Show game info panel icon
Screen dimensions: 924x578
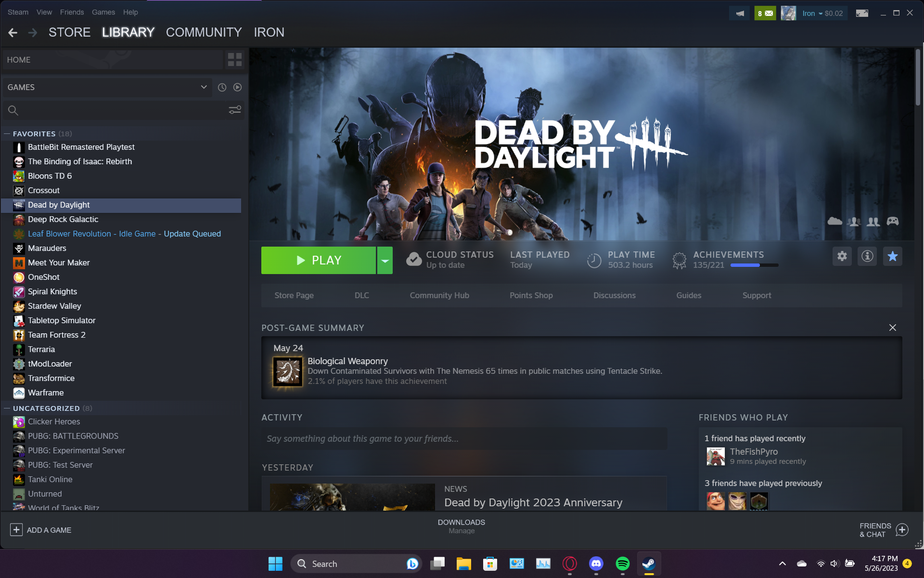tap(867, 256)
